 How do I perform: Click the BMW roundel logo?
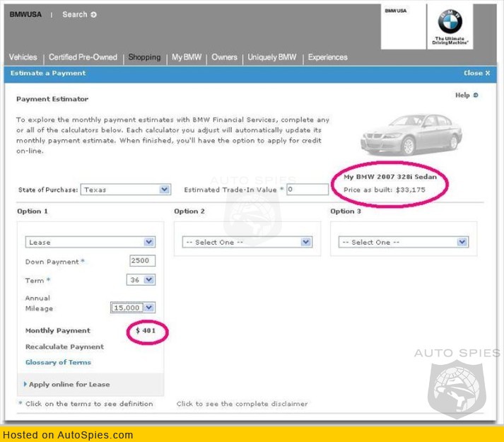click(x=450, y=21)
